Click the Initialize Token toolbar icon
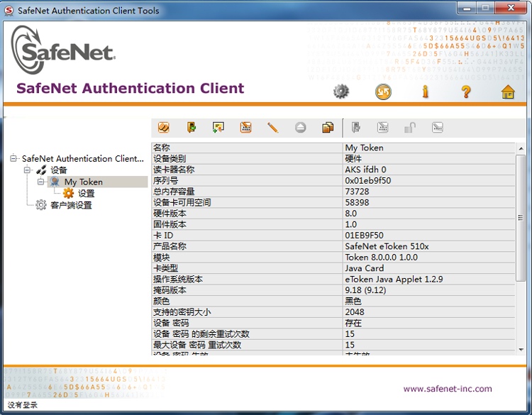This screenshot has width=532, height=415. 164,128
